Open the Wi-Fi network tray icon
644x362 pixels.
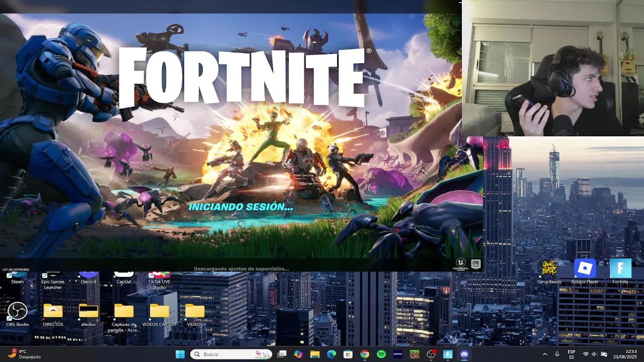tap(586, 354)
